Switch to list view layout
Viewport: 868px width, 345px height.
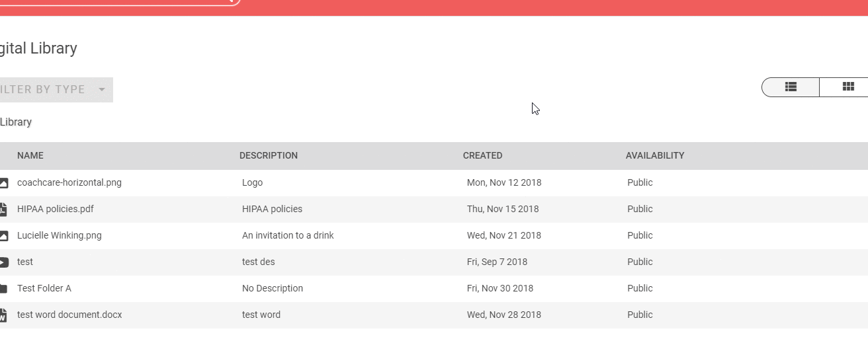pyautogui.click(x=791, y=87)
